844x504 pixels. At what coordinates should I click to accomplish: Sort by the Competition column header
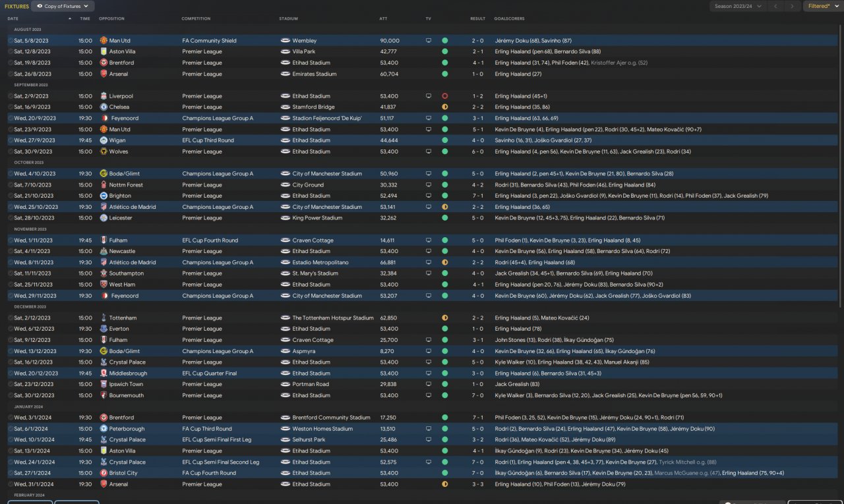(x=196, y=18)
